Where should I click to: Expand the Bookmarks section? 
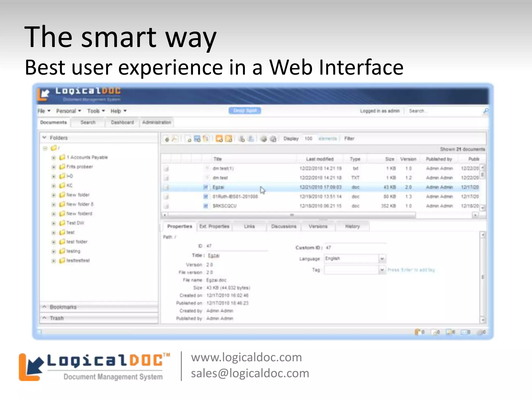tap(99, 307)
